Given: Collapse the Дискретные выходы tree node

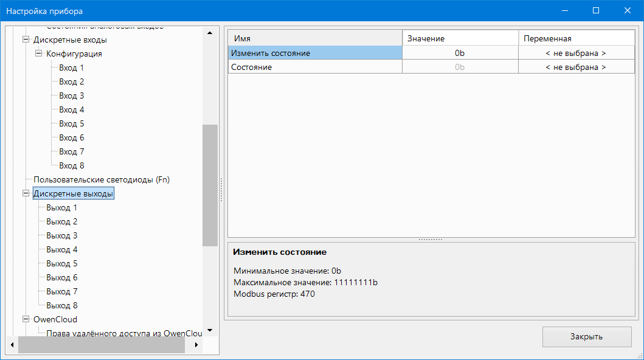Looking at the screenshot, I should (x=26, y=194).
